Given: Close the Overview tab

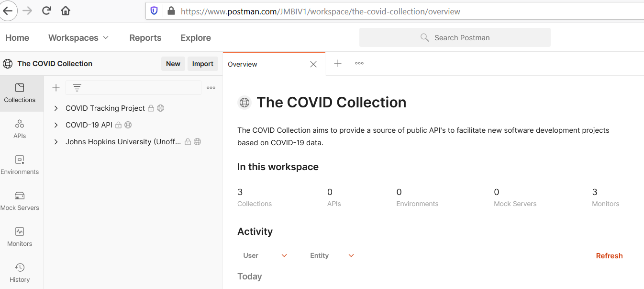Looking at the screenshot, I should click(313, 64).
